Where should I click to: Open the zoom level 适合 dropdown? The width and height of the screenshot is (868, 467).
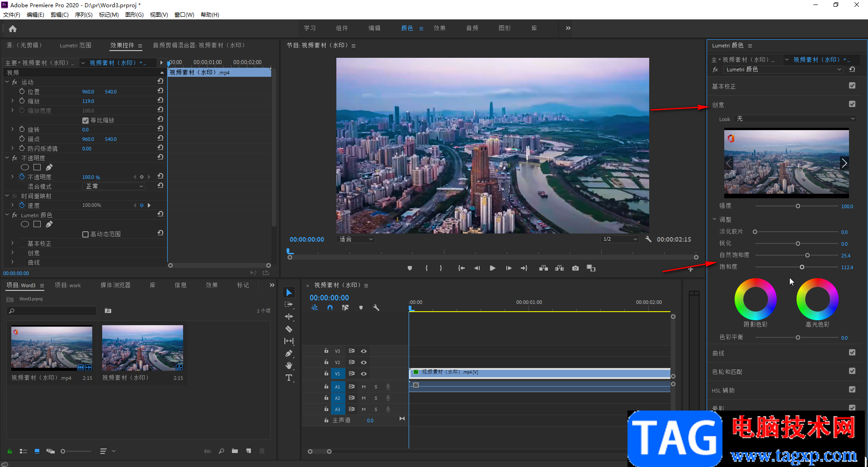(356, 239)
